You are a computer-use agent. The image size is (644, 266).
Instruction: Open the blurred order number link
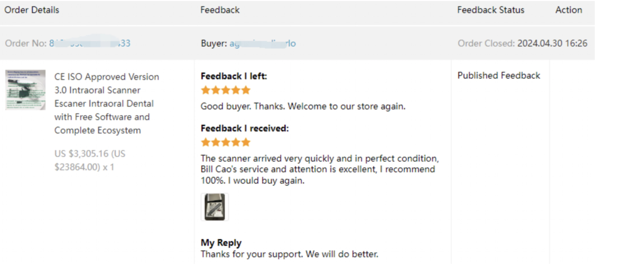tap(90, 43)
